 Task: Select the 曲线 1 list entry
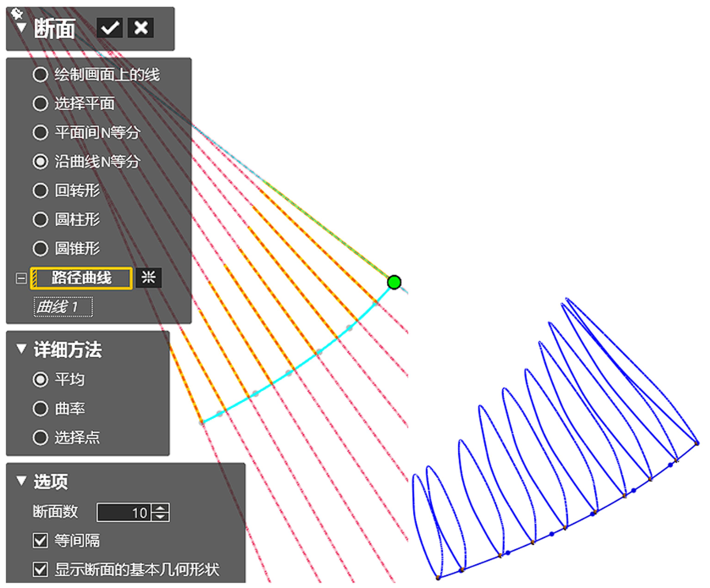(63, 307)
